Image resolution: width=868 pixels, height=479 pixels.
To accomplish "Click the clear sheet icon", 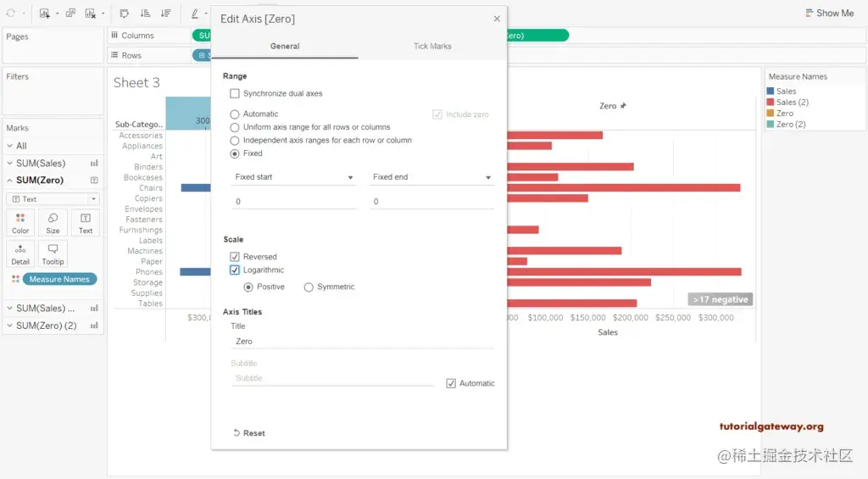I will pos(90,14).
